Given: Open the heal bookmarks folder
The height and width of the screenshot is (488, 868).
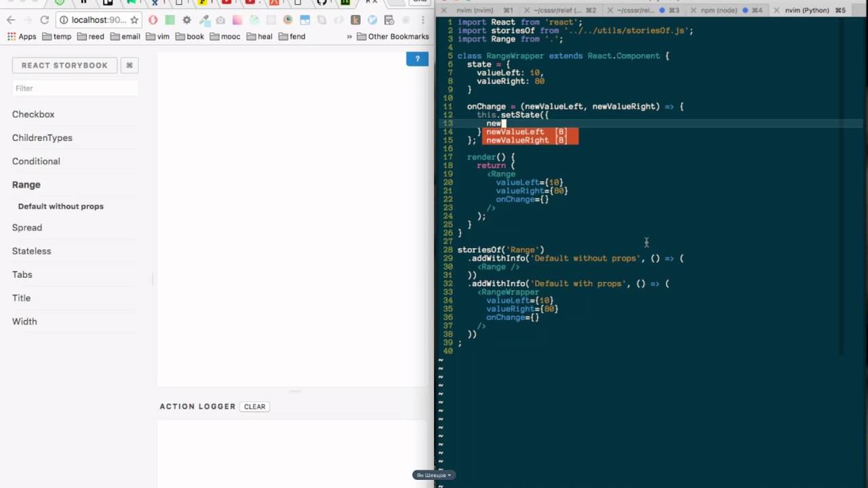Looking at the screenshot, I should click(x=259, y=37).
